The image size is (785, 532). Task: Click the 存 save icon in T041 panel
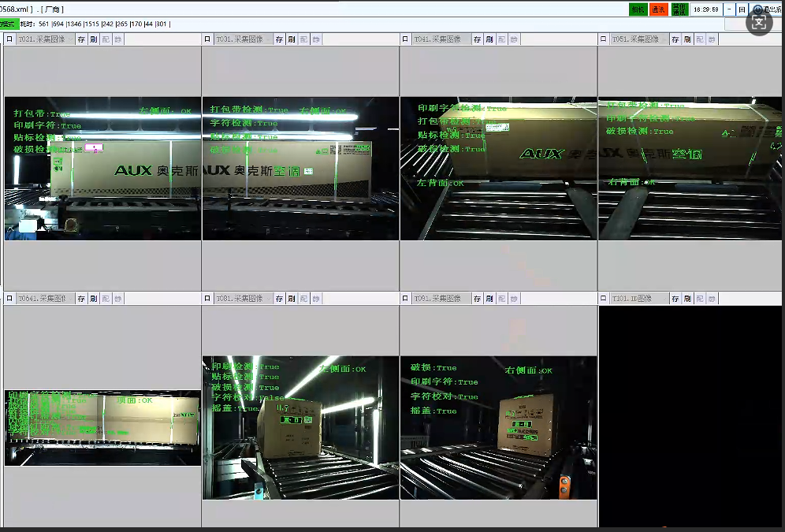[x=477, y=39]
